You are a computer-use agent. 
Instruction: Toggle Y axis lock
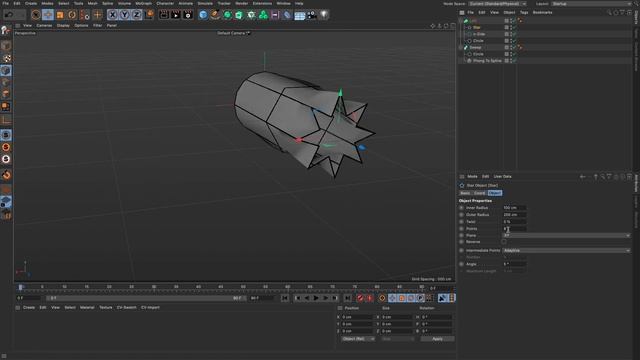[x=124, y=15]
